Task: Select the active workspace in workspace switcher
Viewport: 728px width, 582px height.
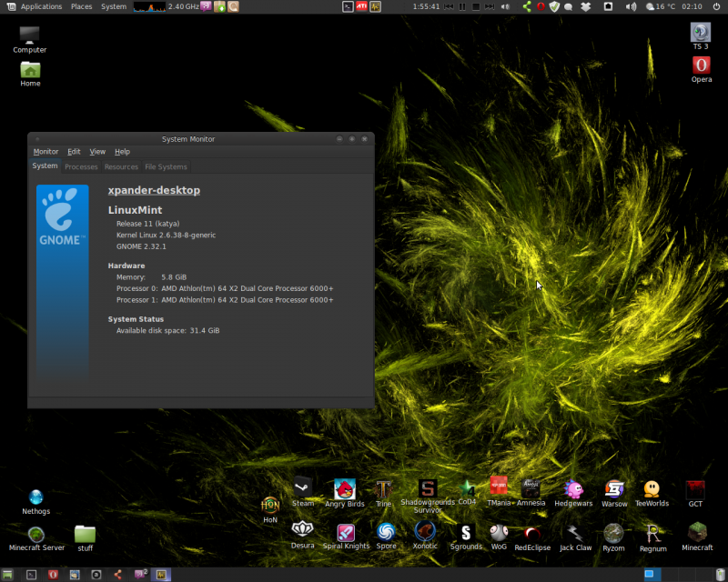Action: (652, 575)
